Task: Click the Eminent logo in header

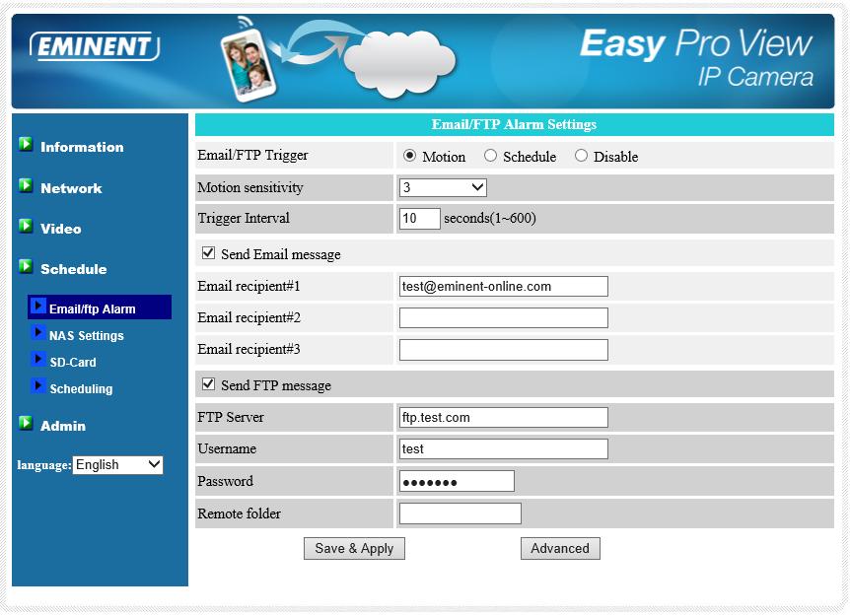Action: [x=95, y=46]
